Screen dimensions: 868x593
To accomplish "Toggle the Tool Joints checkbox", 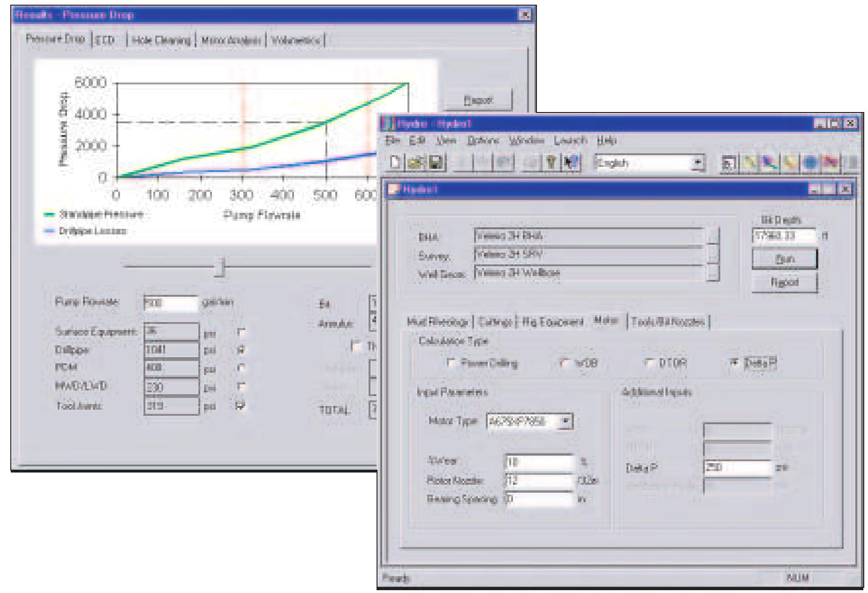I will point(242,405).
